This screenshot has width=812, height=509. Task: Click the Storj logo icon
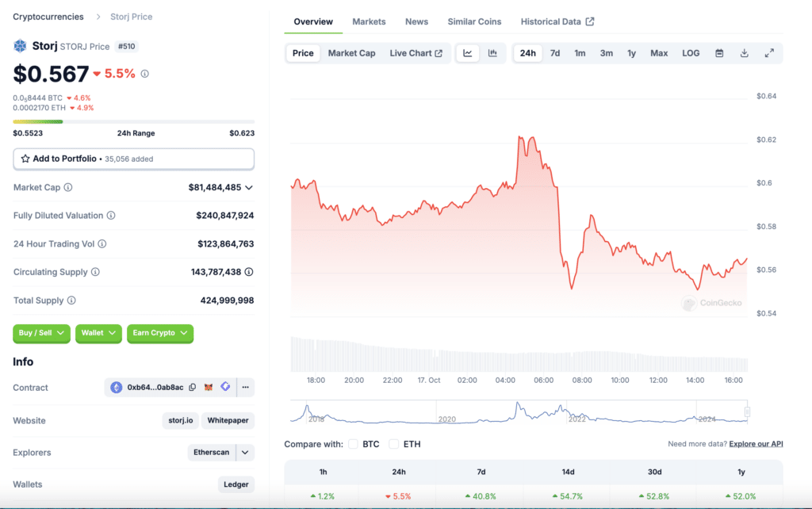click(x=20, y=46)
